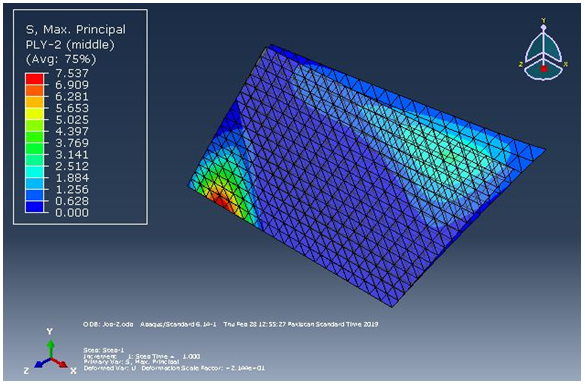Click the red center of the view compass
Viewport: 585px width, 385px height.
click(544, 69)
